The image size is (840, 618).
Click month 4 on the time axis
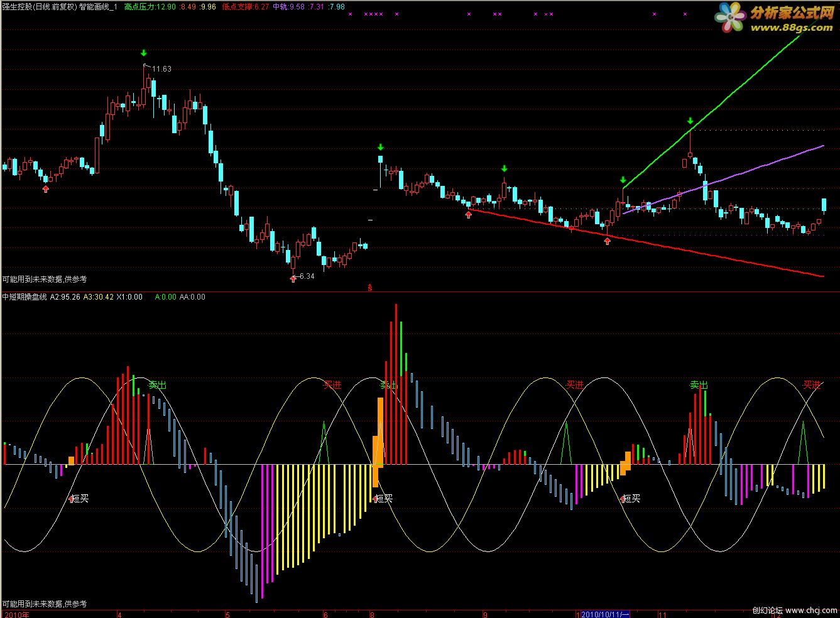[x=121, y=614]
